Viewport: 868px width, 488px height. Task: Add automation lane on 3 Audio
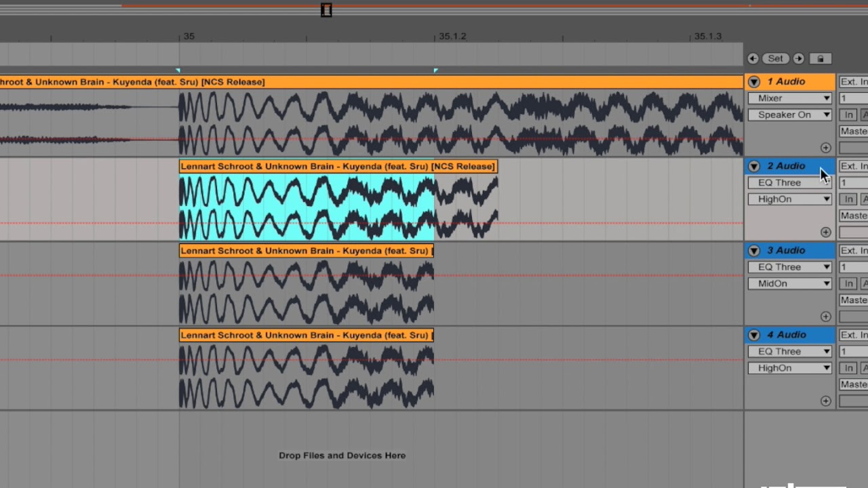coord(825,317)
